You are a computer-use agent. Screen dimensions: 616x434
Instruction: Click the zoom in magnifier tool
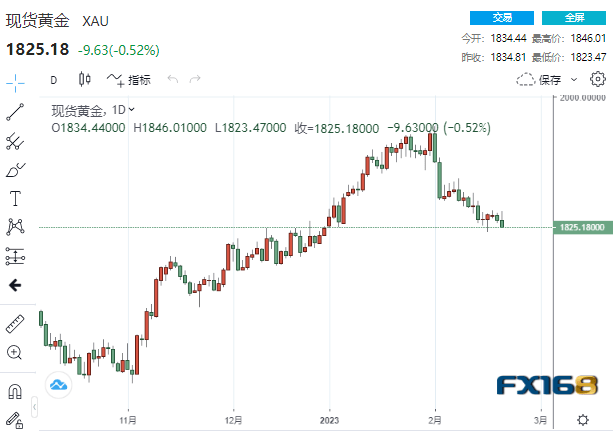click(15, 352)
